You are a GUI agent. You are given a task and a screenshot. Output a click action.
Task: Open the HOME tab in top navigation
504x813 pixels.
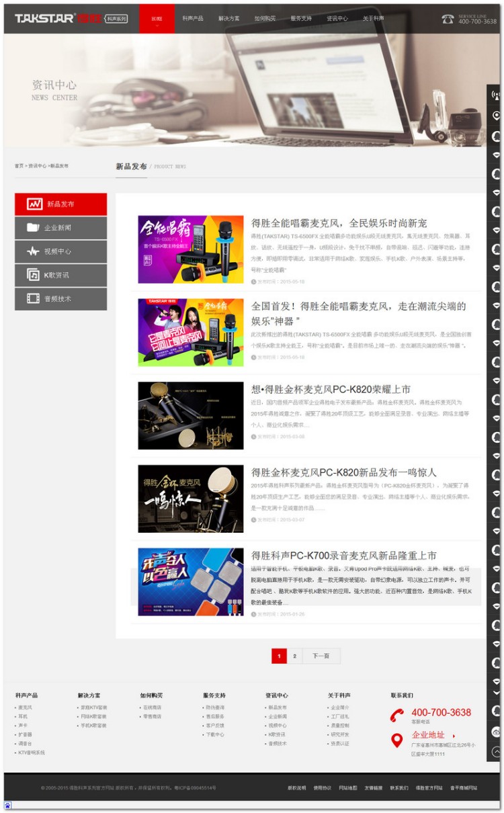[x=157, y=18]
